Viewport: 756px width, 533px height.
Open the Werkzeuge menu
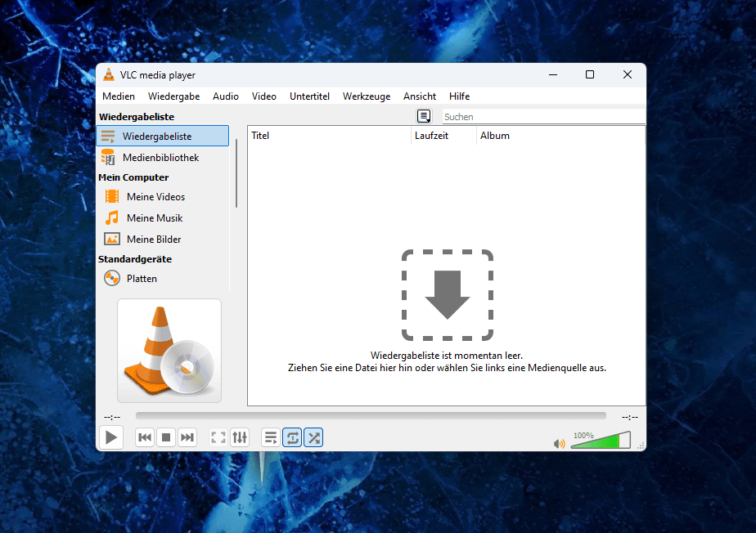(366, 96)
